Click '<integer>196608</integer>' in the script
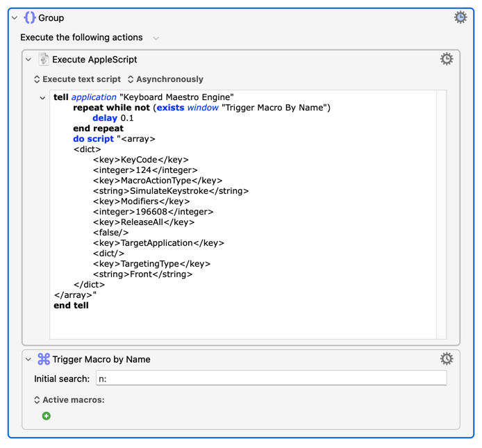The width and height of the screenshot is (482, 448). (153, 212)
